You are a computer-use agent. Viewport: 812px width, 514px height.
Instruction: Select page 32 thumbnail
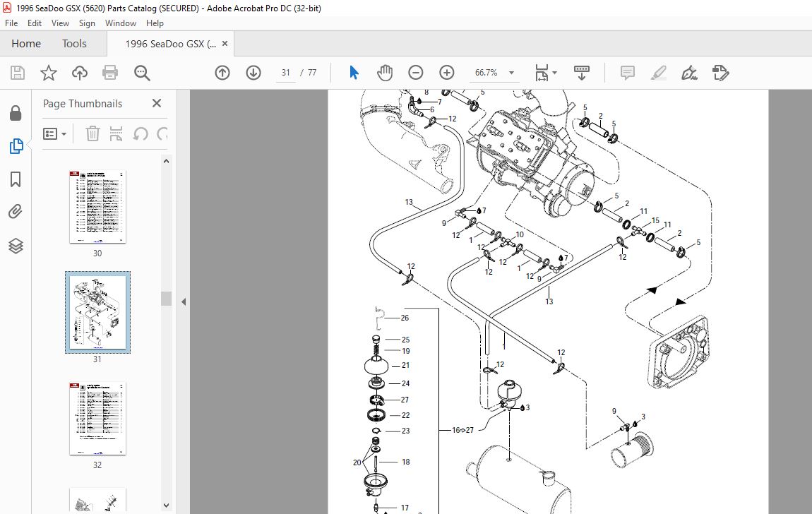point(97,418)
